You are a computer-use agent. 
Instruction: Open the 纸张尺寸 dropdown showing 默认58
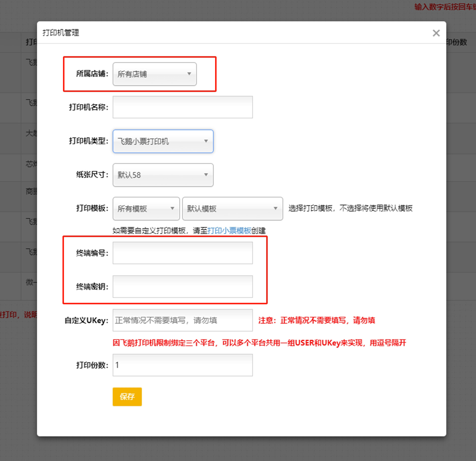tap(163, 175)
